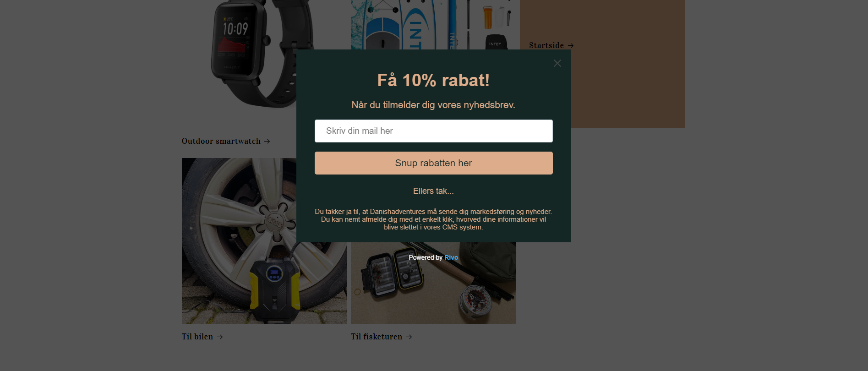Close the 10% rabat popup
Screen dimensions: 868x371
tap(557, 63)
